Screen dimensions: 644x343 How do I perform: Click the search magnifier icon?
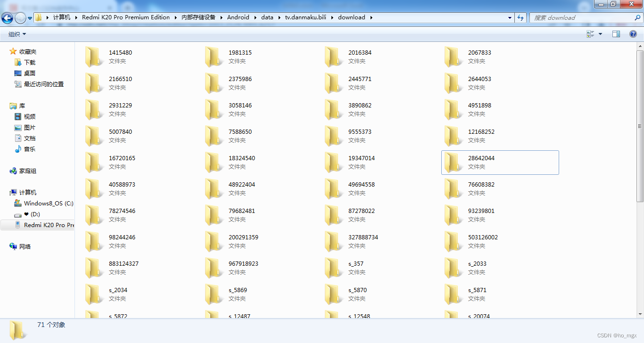(638, 17)
